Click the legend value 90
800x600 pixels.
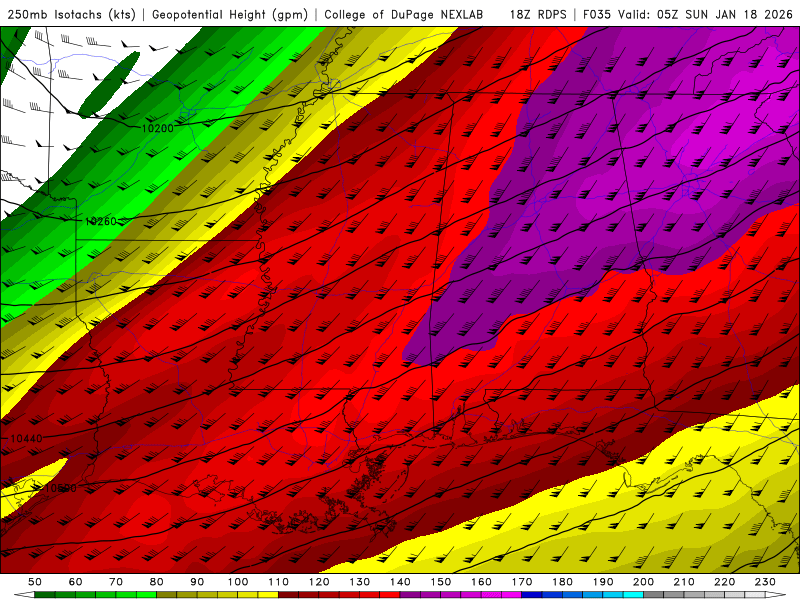(197, 582)
